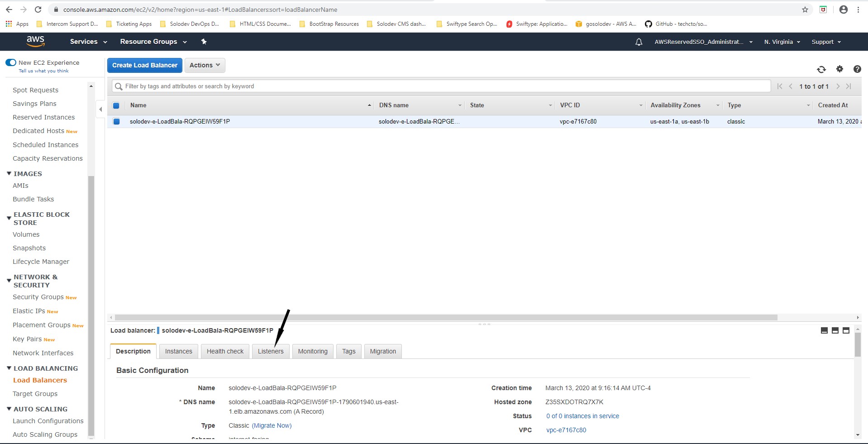
Task: Click the sidebar vertical scrollbar
Action: coord(91,306)
